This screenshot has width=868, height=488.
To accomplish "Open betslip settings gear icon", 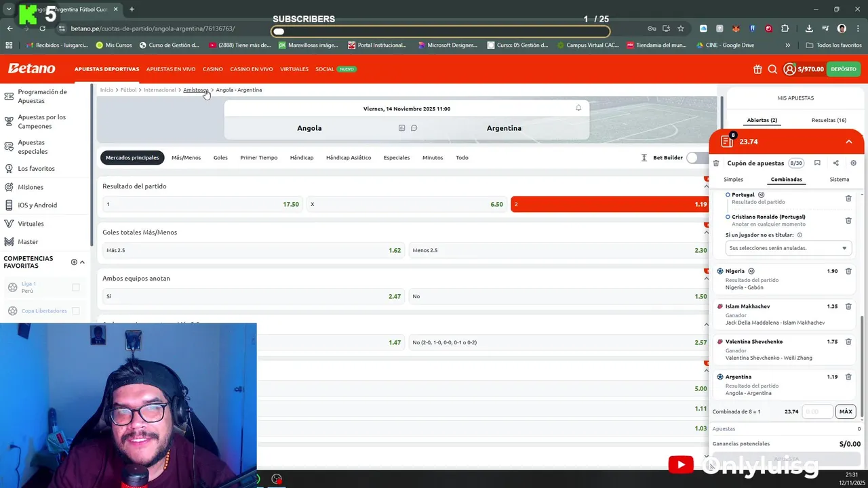I will point(853,163).
